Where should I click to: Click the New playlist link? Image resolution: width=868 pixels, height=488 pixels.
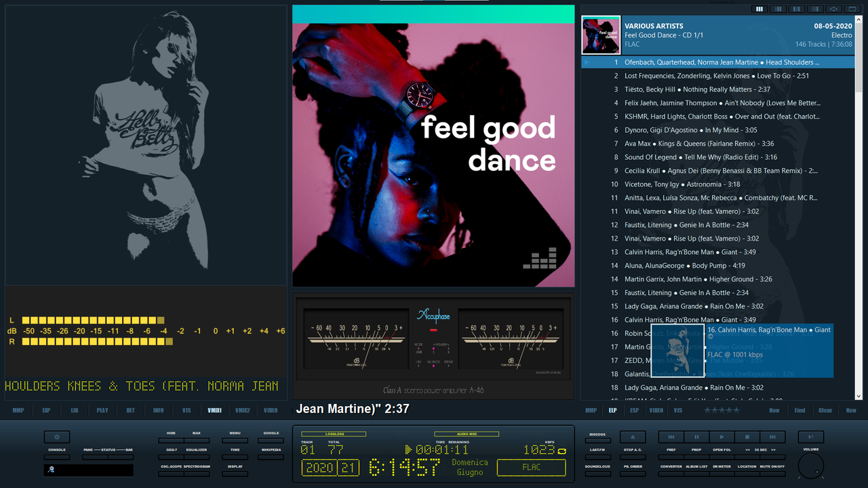click(851, 410)
